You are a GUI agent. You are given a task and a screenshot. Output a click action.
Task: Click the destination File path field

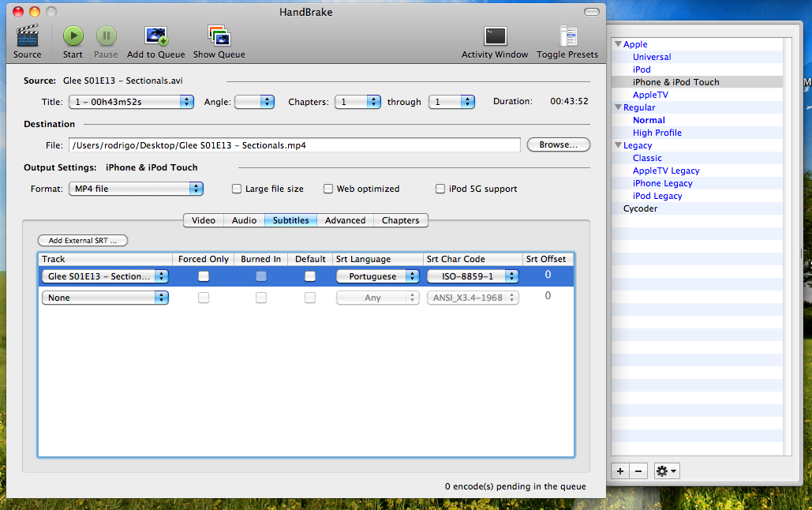point(294,145)
